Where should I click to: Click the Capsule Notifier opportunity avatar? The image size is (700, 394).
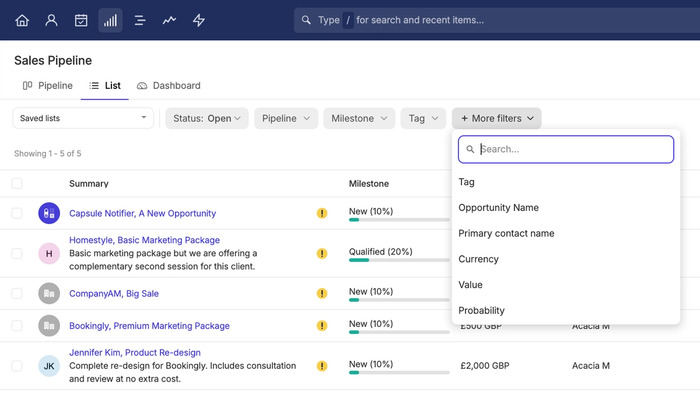coord(49,213)
